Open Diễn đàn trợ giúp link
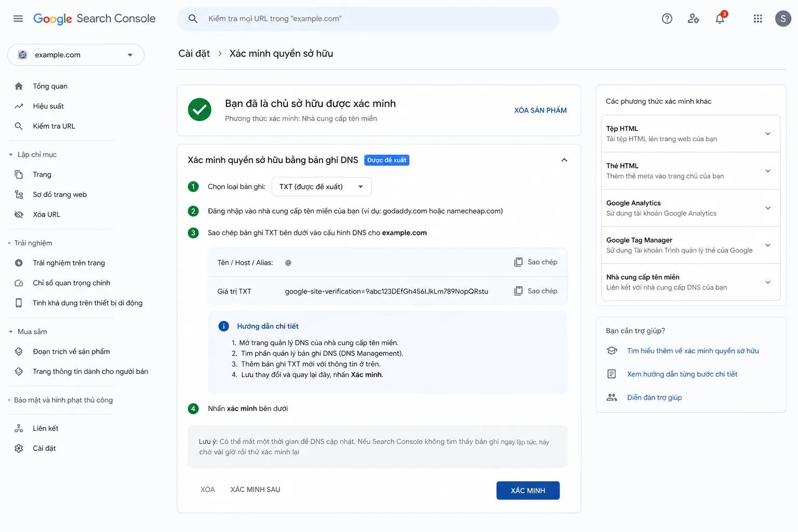The width and height of the screenshot is (798, 532). [654, 397]
